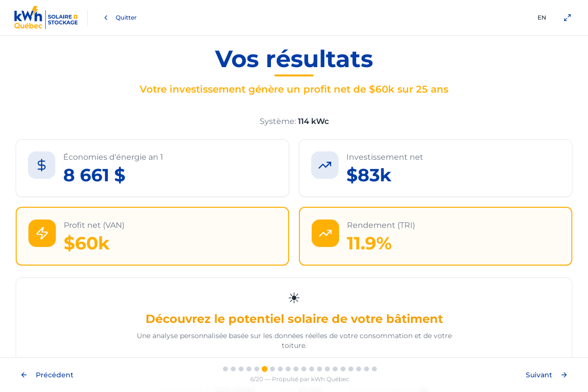Select the highlighted Profit net (VAN) card

point(152,236)
